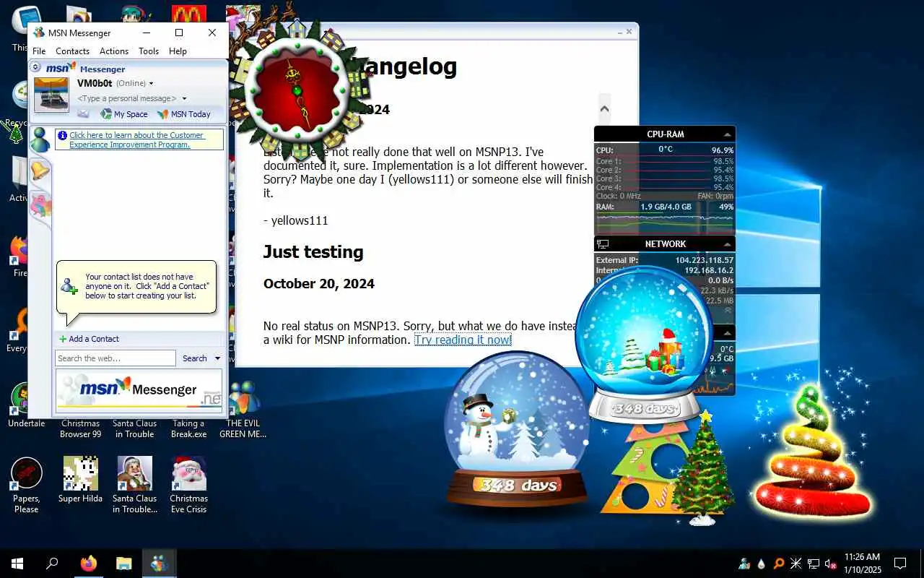Open File Explorer from the taskbar
924x578 pixels.
(124, 564)
